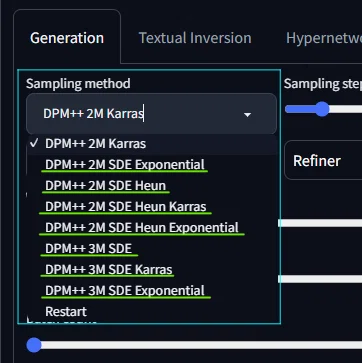This screenshot has height=363, width=362.
Task: Open the Hypernetworks tab
Action: point(324,38)
